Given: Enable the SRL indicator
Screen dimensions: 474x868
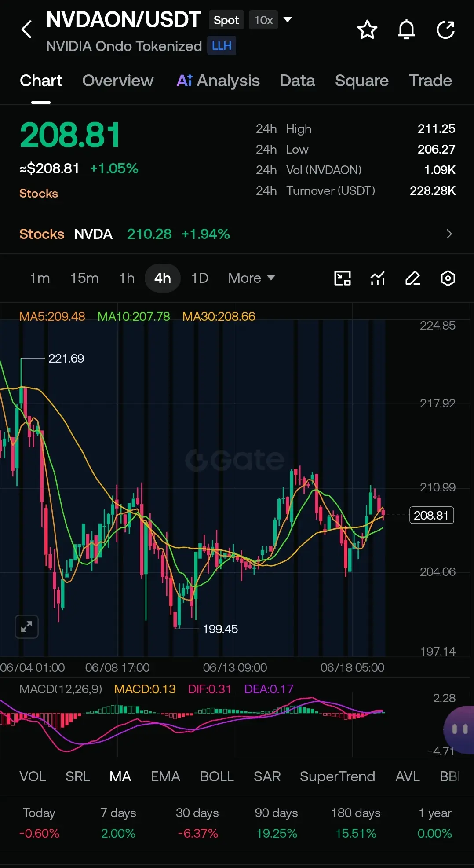Looking at the screenshot, I should pos(78,776).
